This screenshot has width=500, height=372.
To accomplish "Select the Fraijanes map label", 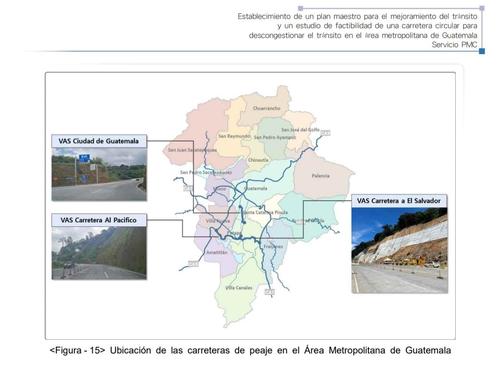I will click(x=273, y=247).
